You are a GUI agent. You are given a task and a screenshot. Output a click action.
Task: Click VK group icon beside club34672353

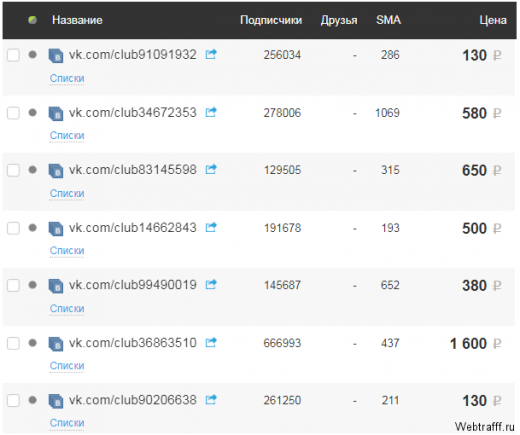tap(56, 113)
